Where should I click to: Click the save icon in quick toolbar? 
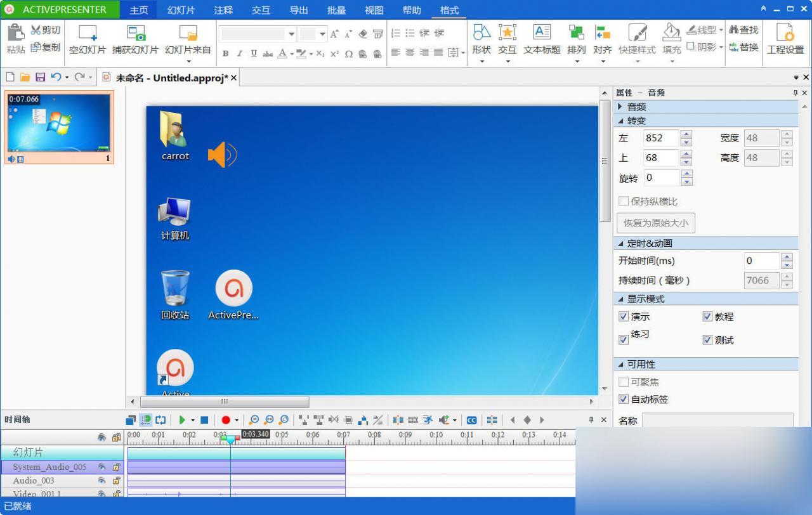[x=40, y=77]
